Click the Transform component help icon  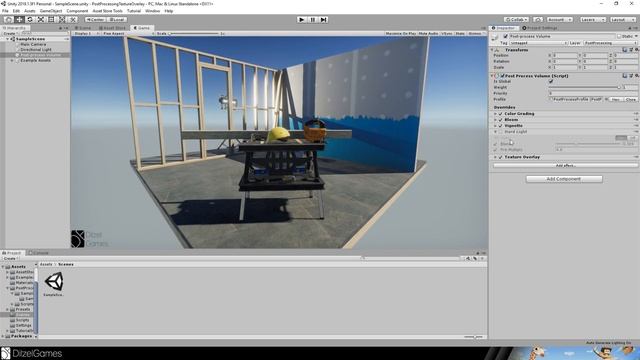click(624, 50)
